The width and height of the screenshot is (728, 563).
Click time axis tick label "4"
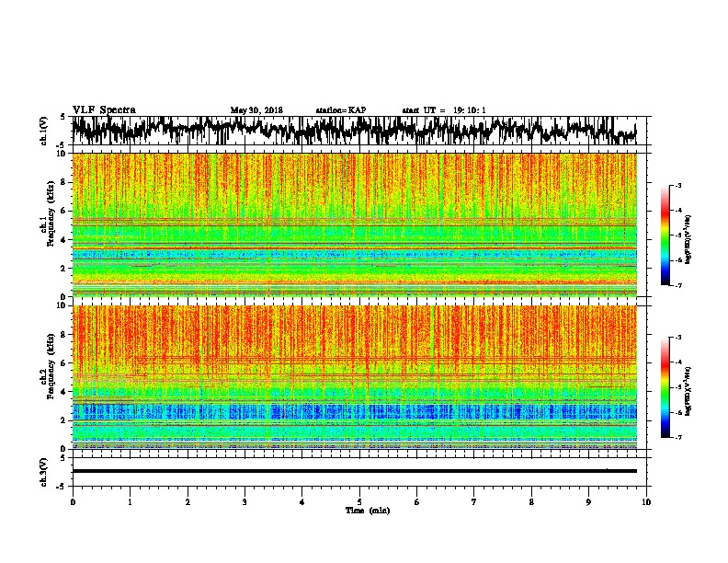302,502
